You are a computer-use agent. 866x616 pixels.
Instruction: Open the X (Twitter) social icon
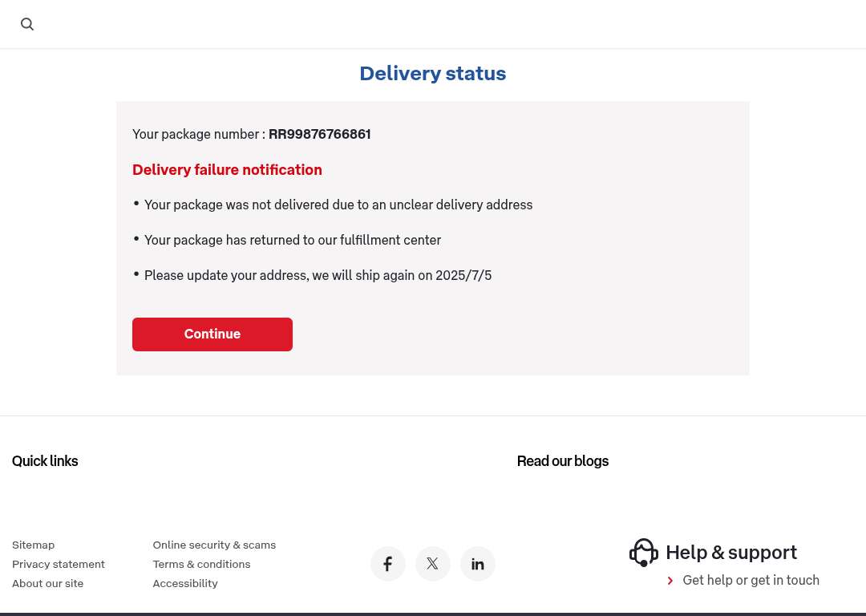433,564
